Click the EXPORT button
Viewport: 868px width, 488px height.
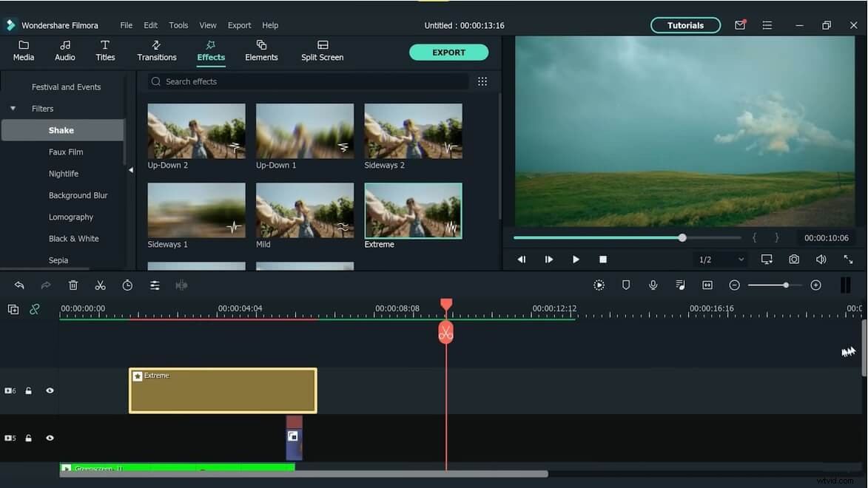pos(448,52)
